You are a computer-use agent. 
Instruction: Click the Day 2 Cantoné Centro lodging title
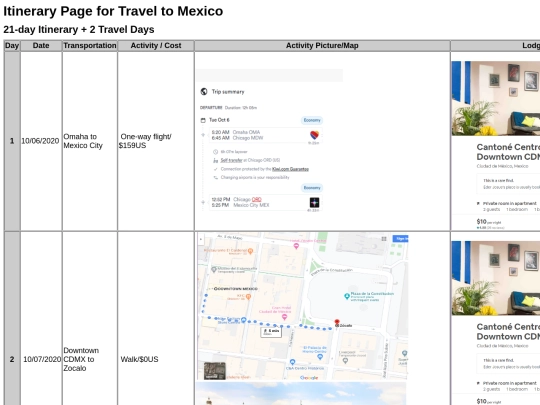click(508, 331)
